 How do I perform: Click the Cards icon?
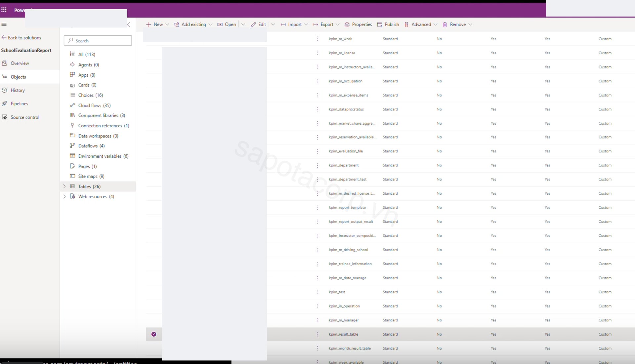point(72,85)
